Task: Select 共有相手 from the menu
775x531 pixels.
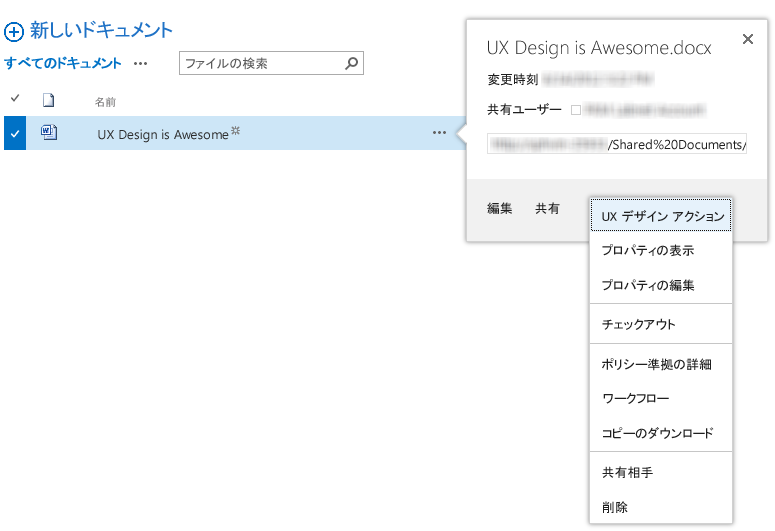Action: pyautogui.click(x=661, y=472)
